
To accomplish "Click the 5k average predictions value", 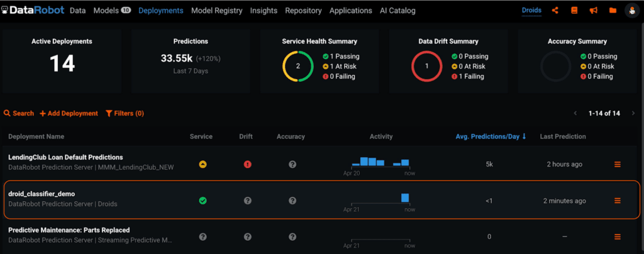I will click(x=489, y=164).
